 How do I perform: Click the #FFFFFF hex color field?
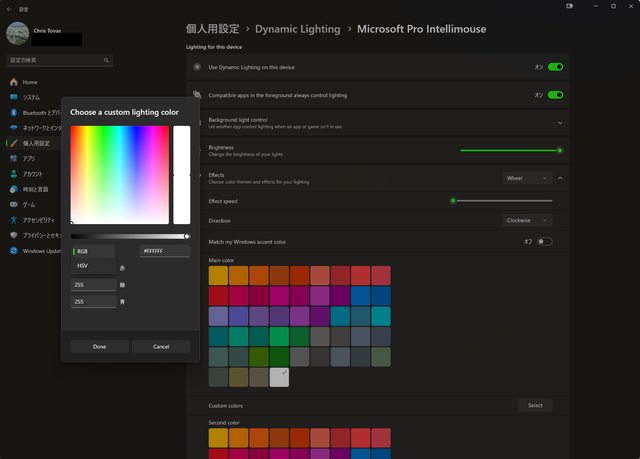tap(165, 251)
